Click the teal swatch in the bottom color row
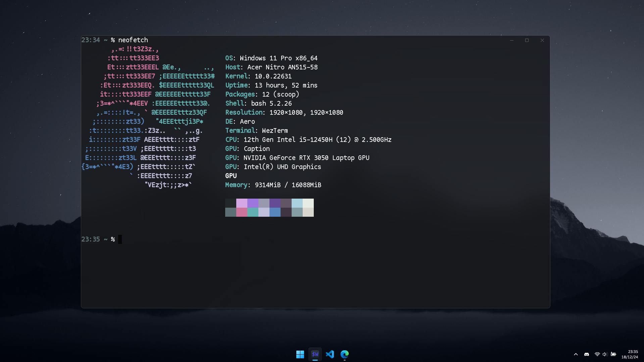The image size is (644, 362). (253, 212)
